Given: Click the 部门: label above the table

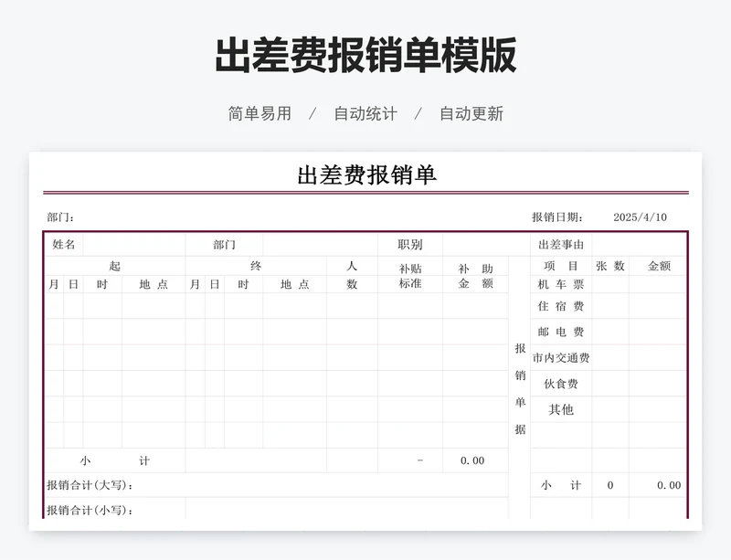Looking at the screenshot, I should click(60, 217).
